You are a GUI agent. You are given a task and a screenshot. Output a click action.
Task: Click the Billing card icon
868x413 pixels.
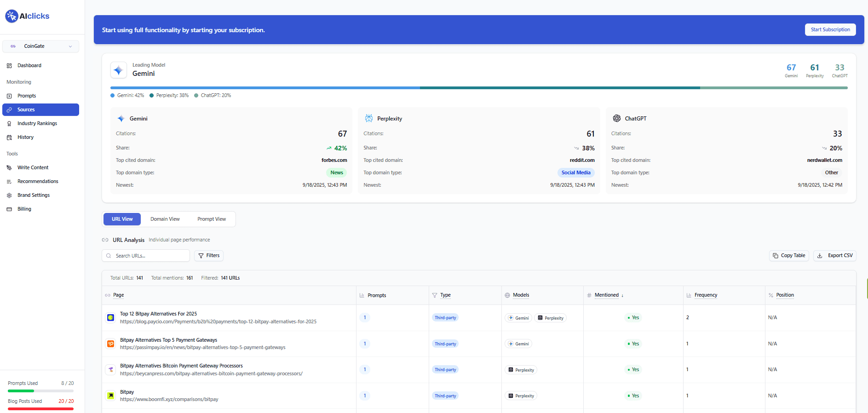point(9,209)
